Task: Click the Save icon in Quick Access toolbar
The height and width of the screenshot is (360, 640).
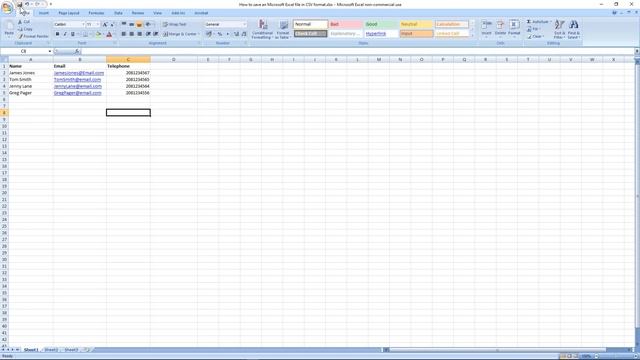Action: coord(19,4)
